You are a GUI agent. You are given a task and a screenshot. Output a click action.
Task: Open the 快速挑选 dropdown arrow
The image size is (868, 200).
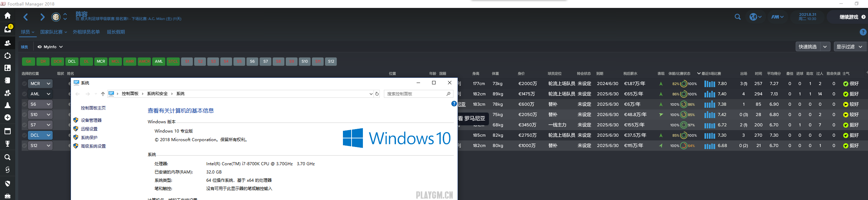[825, 47]
